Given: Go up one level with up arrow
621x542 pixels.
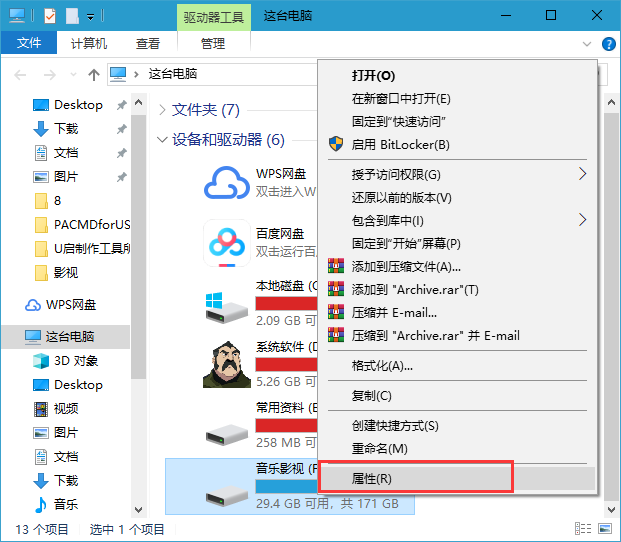Looking at the screenshot, I should coord(93,74).
